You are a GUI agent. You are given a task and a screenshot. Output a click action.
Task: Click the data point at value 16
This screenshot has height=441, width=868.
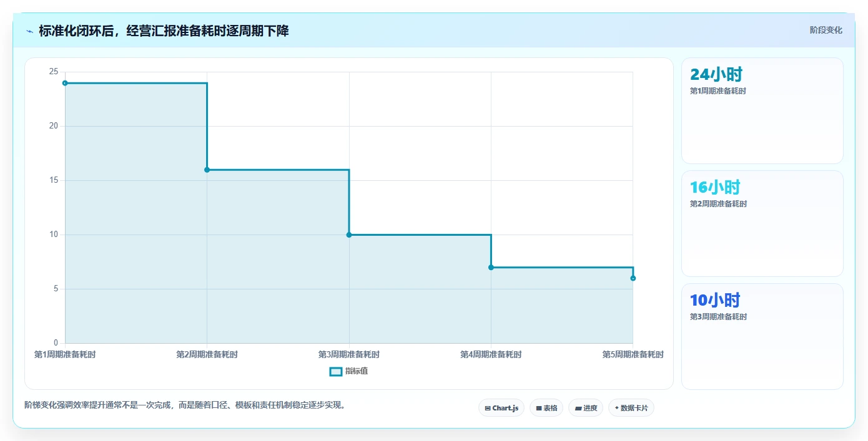207,170
